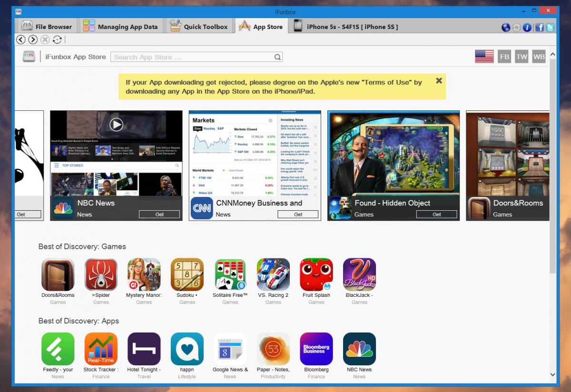
Task: Click the WB share button
Action: coord(539,56)
